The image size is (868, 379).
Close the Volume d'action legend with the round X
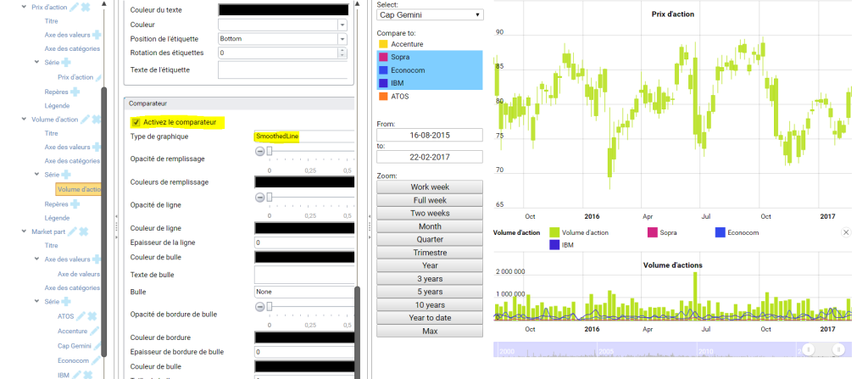[x=846, y=232]
